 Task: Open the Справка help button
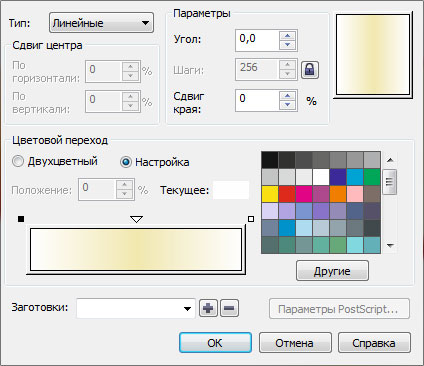tap(374, 342)
